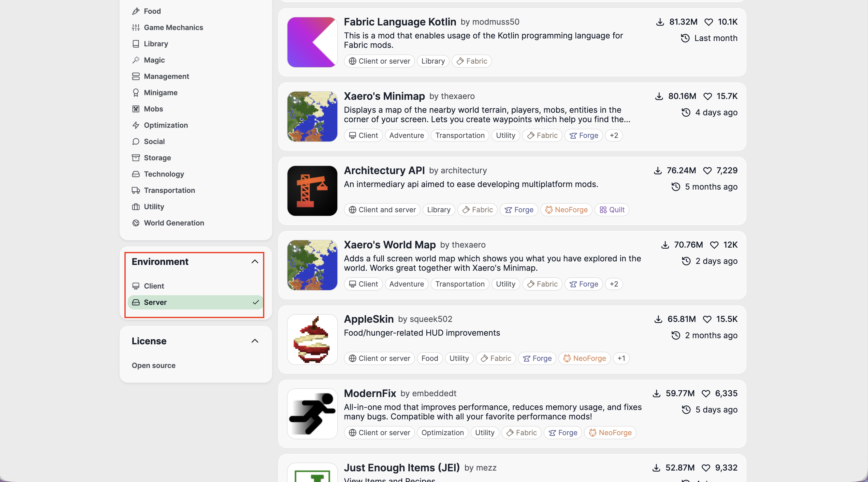Screen dimensions: 868x482
Task: Disable the selected Server environment filter
Action: [x=195, y=302]
